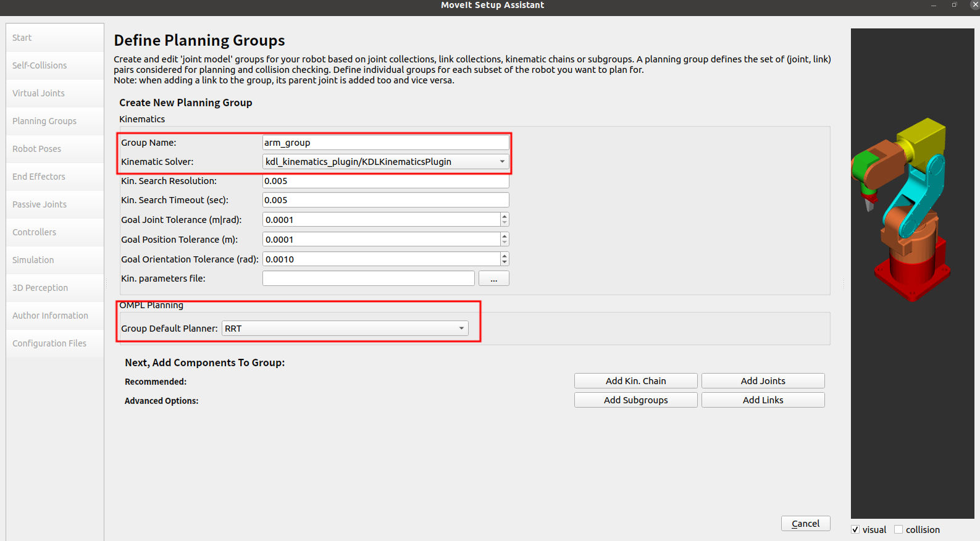Close the MoveIt Setup Assistant window
The width and height of the screenshot is (980, 541).
point(975,5)
